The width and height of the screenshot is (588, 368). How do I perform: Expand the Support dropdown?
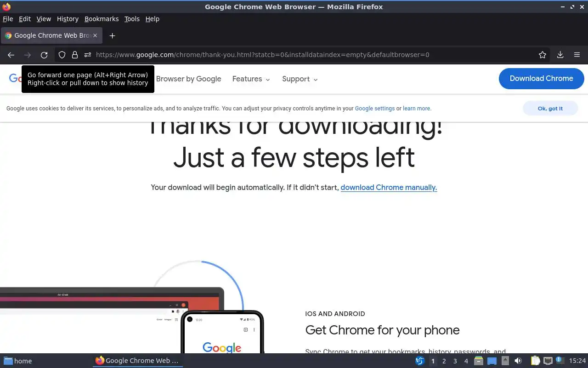click(x=300, y=79)
